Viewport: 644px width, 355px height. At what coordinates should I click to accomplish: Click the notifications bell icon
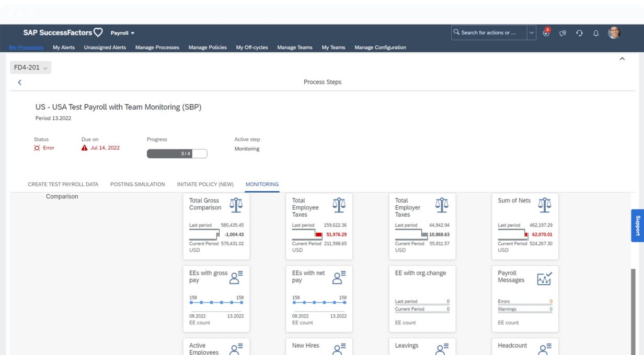[x=595, y=33]
